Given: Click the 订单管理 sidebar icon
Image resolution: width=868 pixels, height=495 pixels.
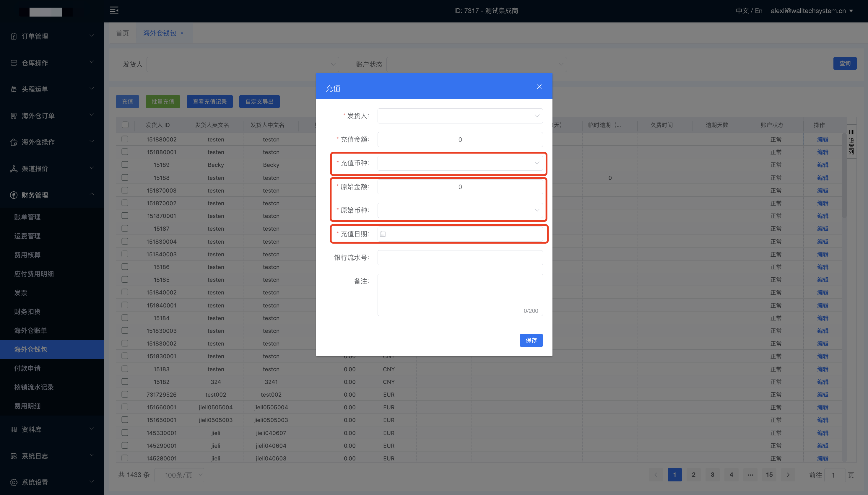Looking at the screenshot, I should (14, 36).
